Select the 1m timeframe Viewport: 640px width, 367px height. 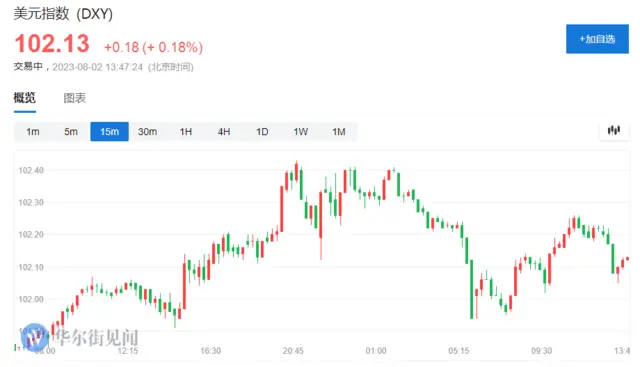33,132
